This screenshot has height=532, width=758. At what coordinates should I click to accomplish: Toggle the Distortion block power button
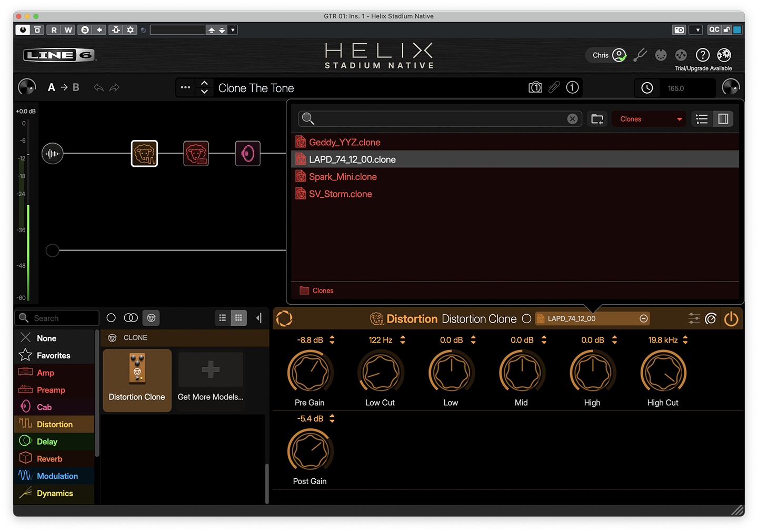pyautogui.click(x=731, y=318)
